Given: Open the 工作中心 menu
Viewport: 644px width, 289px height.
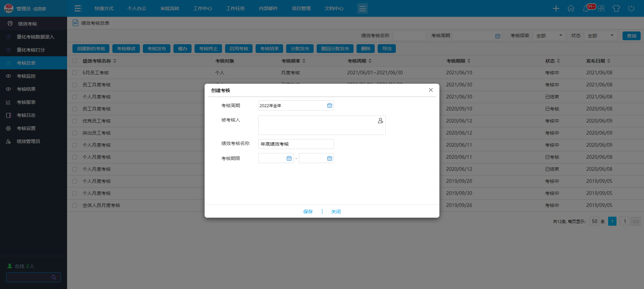Looking at the screenshot, I should tap(202, 8).
